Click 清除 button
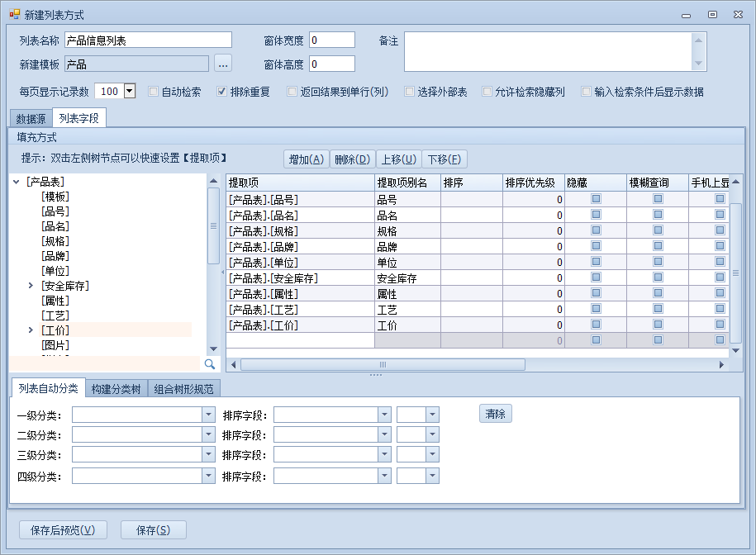 pyautogui.click(x=496, y=414)
